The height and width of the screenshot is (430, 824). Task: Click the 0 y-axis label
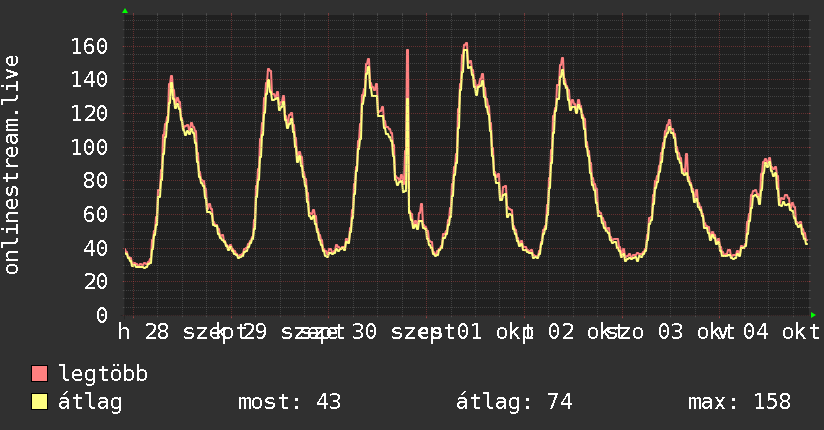[x=102, y=315]
